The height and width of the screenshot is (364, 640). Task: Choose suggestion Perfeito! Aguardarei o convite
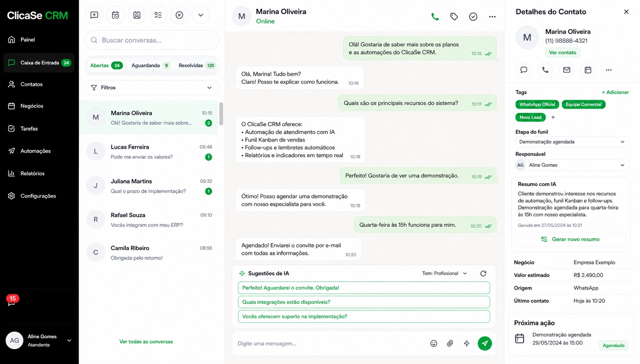(364, 288)
